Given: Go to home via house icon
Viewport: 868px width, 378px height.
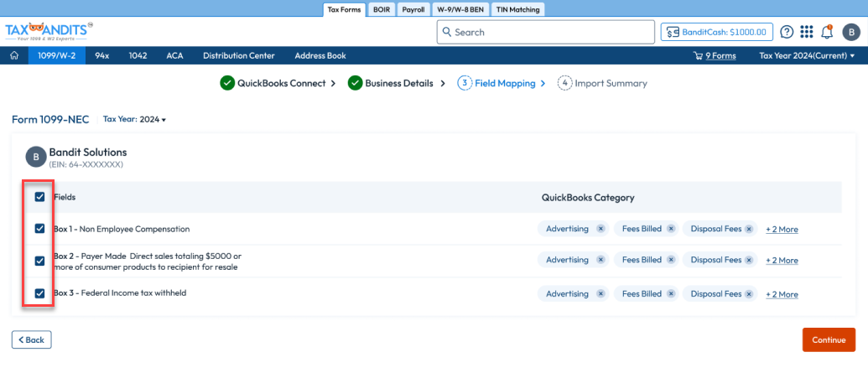Looking at the screenshot, I should (x=14, y=55).
